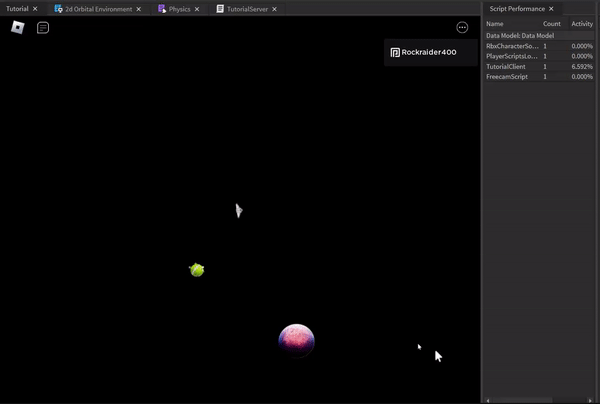Click the 6.592% activity value
The width and height of the screenshot is (600, 404).
tap(582, 67)
